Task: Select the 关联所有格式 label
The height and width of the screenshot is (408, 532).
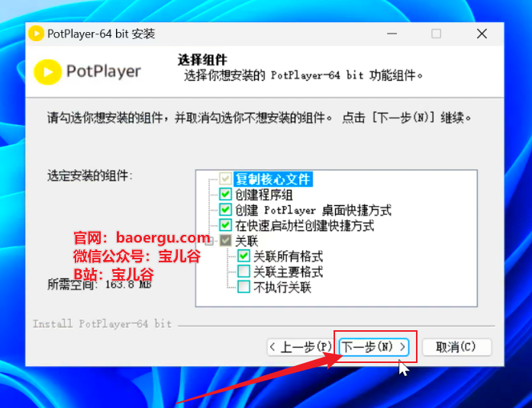Action: [x=288, y=256]
